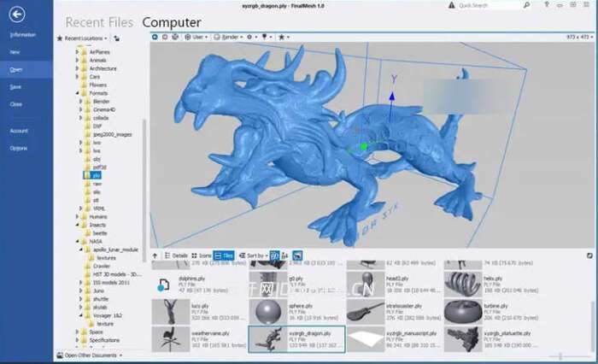Screen dimensions: 598x364
Task: Switch file list to Icons view
Action: 201,255
